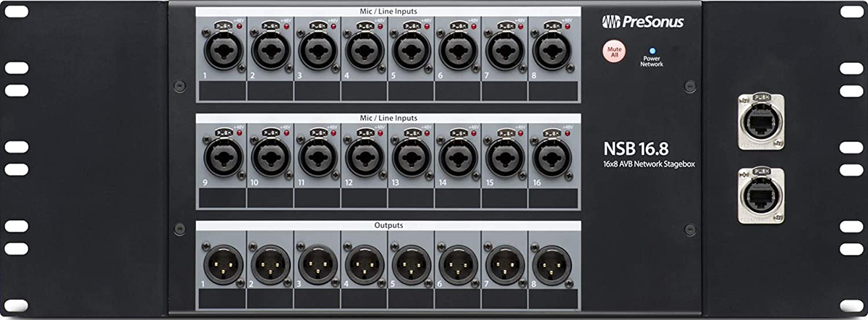Viewport: 868px width, 320px height.
Task: Toggle the +48V indicator on input 1
Action: pyautogui.click(x=239, y=26)
